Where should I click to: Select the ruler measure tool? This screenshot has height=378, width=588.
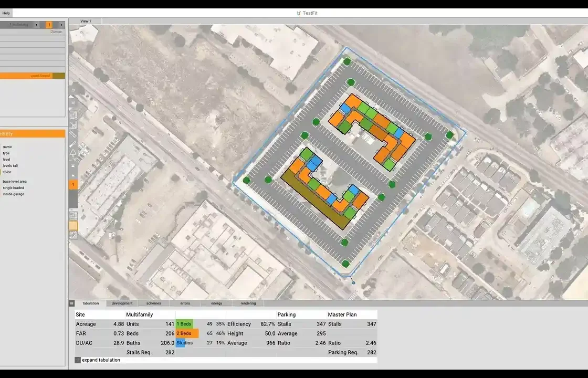click(73, 134)
